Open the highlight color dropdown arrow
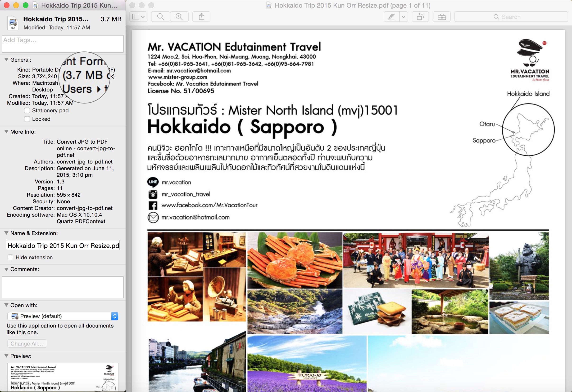Viewport: 572px width, 392px height. click(x=404, y=17)
